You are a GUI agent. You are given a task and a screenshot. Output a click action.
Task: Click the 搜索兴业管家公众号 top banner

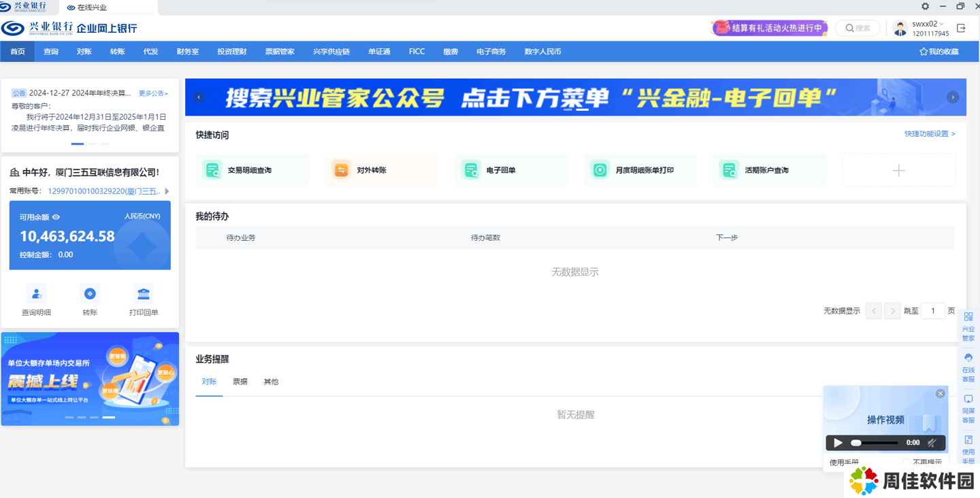pos(576,97)
